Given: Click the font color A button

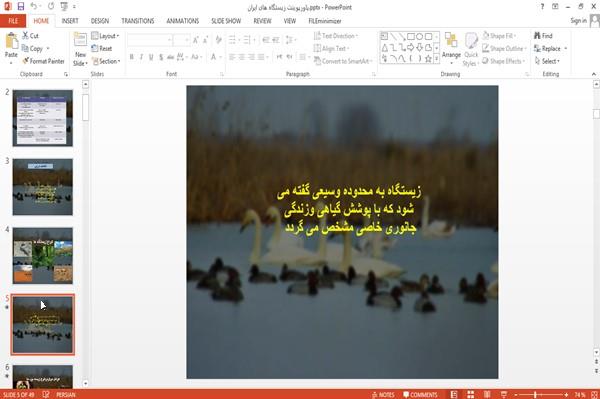Looking at the screenshot, I should click(213, 57).
